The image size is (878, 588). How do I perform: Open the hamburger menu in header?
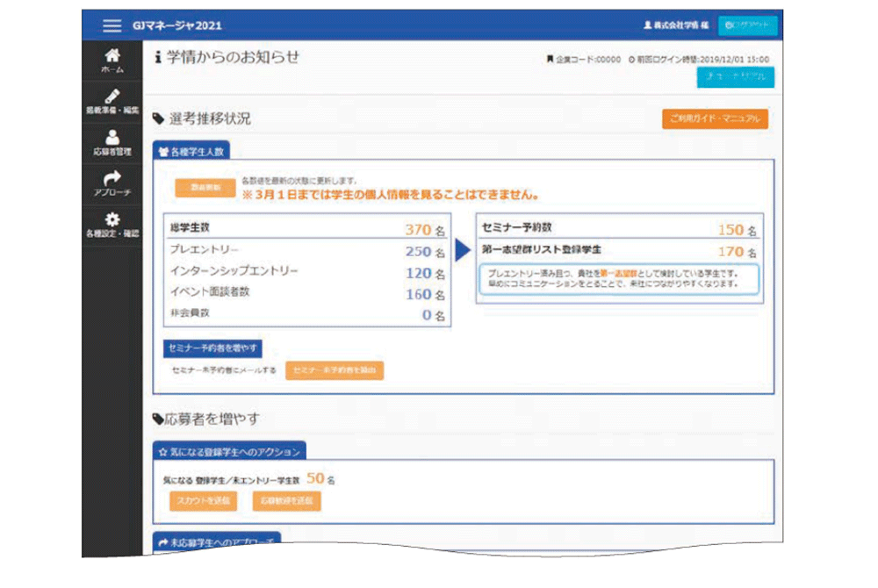click(x=112, y=26)
